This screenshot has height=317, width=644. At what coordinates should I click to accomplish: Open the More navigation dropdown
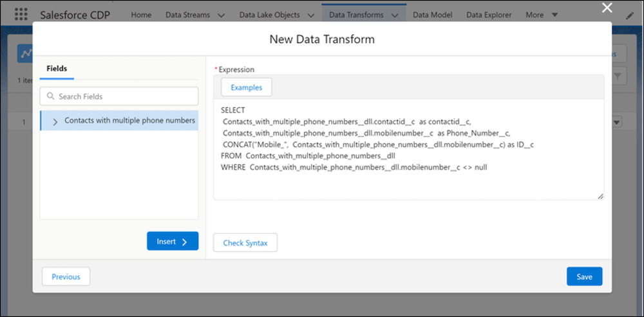coord(542,15)
